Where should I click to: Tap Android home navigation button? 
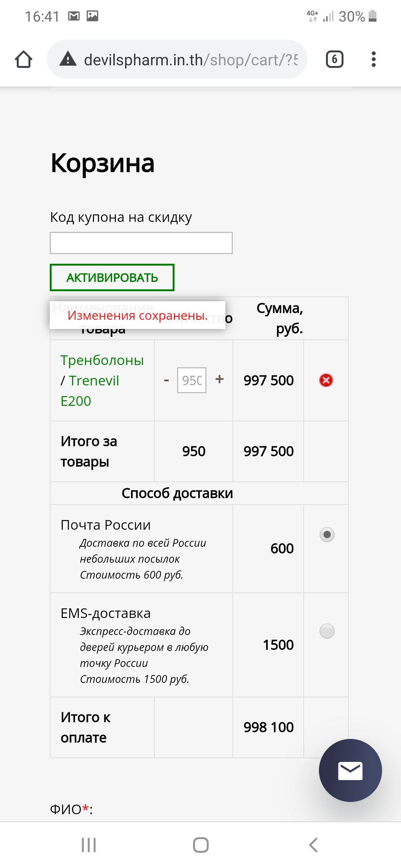coord(200,845)
